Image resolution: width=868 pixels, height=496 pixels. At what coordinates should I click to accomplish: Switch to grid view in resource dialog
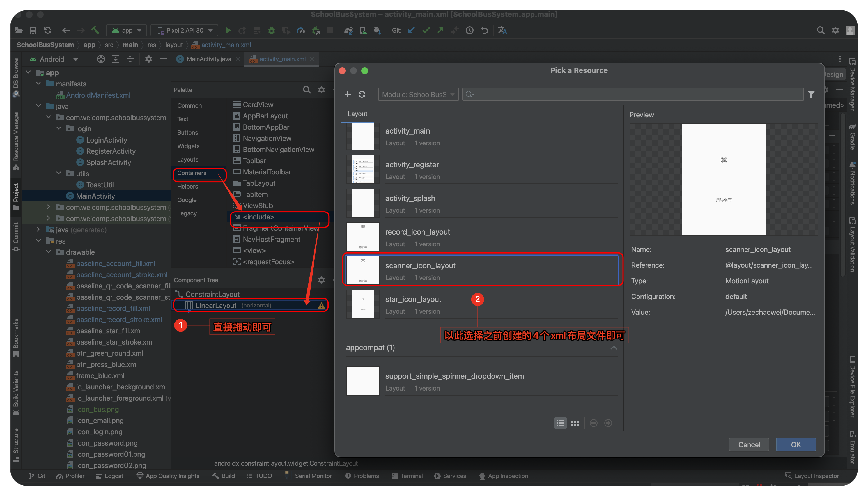click(x=575, y=423)
